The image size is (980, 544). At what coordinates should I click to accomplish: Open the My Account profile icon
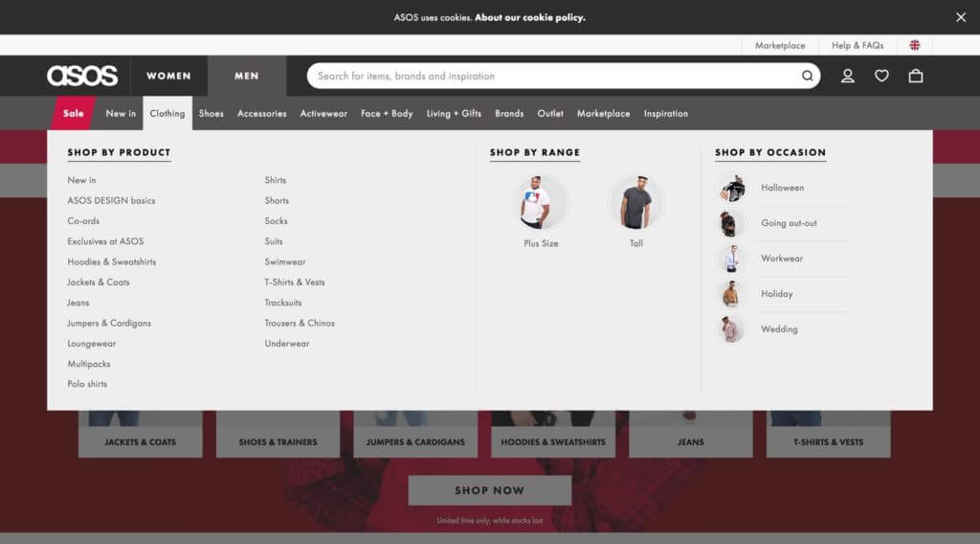[848, 76]
